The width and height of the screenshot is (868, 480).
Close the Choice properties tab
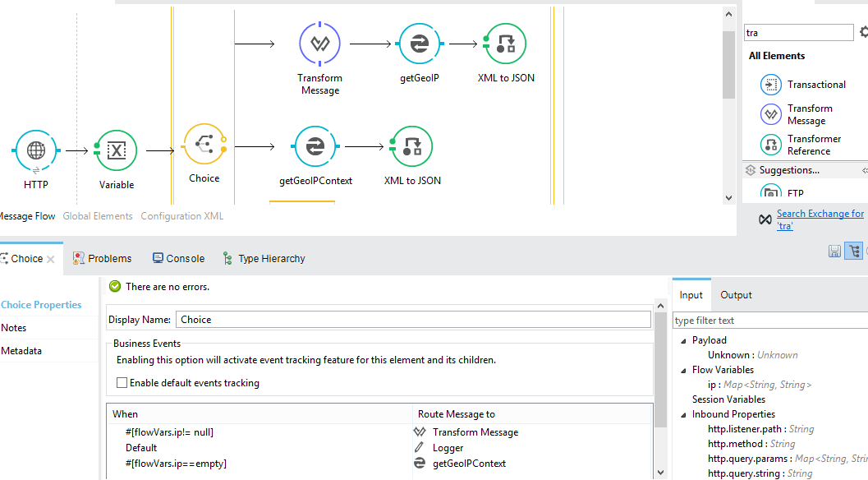pyautogui.click(x=50, y=259)
